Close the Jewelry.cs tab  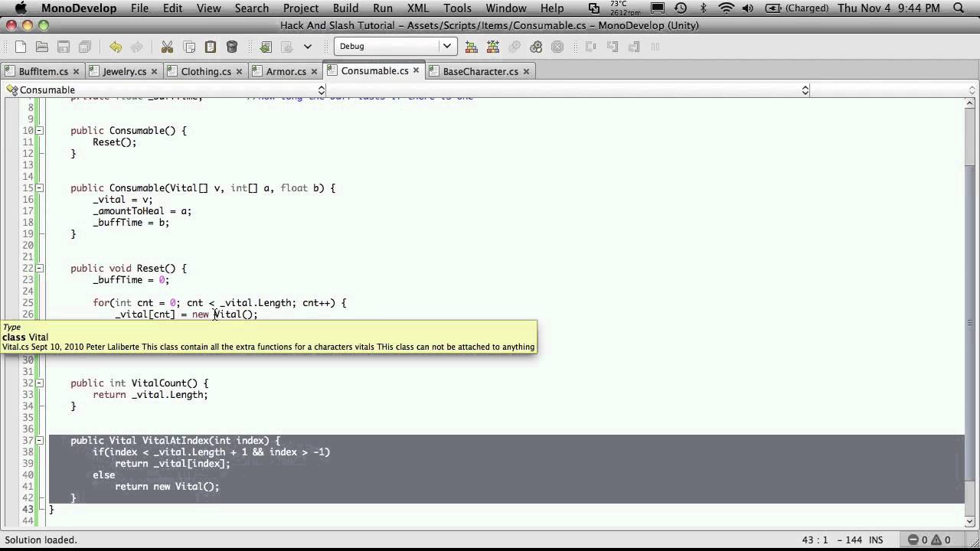[x=154, y=71]
